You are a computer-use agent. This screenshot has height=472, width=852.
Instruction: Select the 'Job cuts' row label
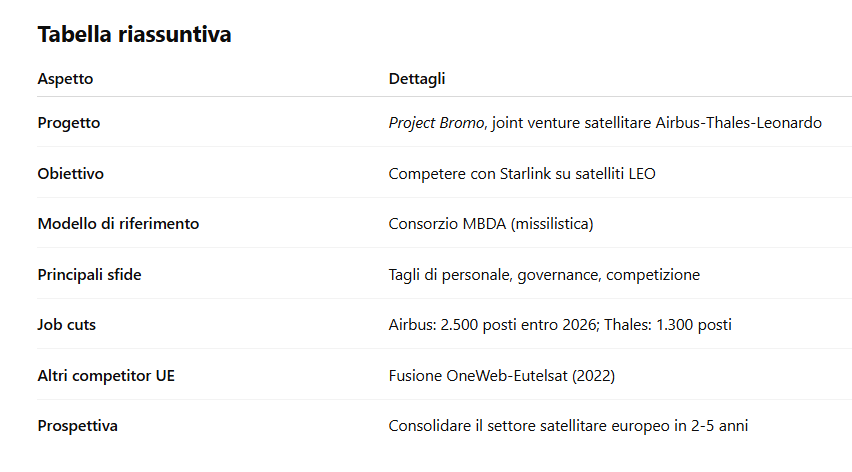point(67,325)
